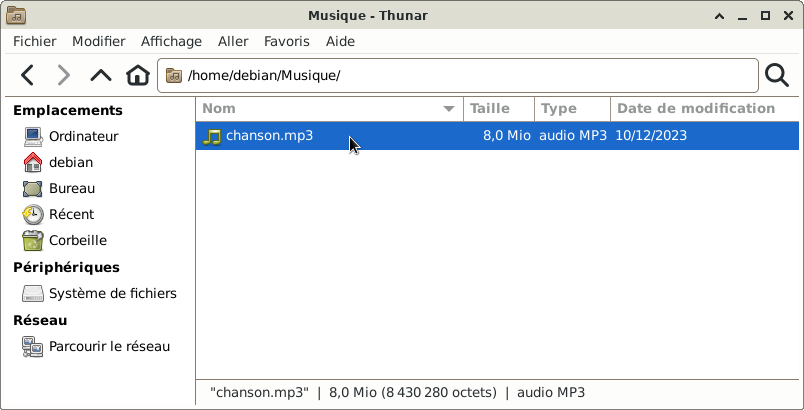Select Système de fichiers label

coord(113,293)
